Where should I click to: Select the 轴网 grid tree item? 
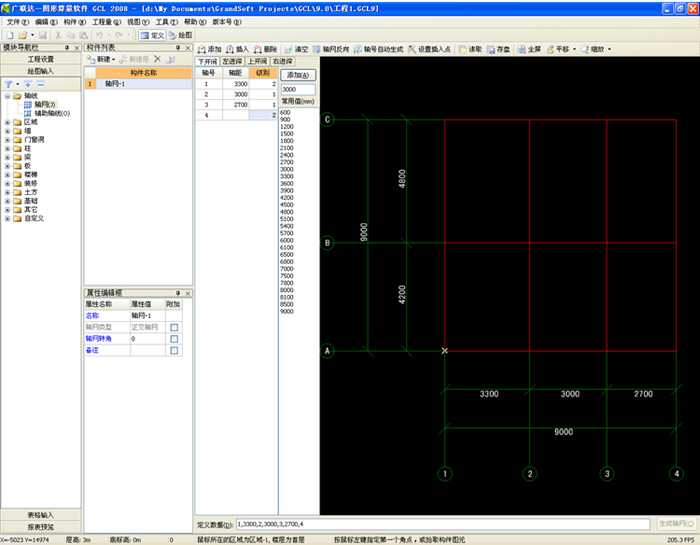coord(40,104)
